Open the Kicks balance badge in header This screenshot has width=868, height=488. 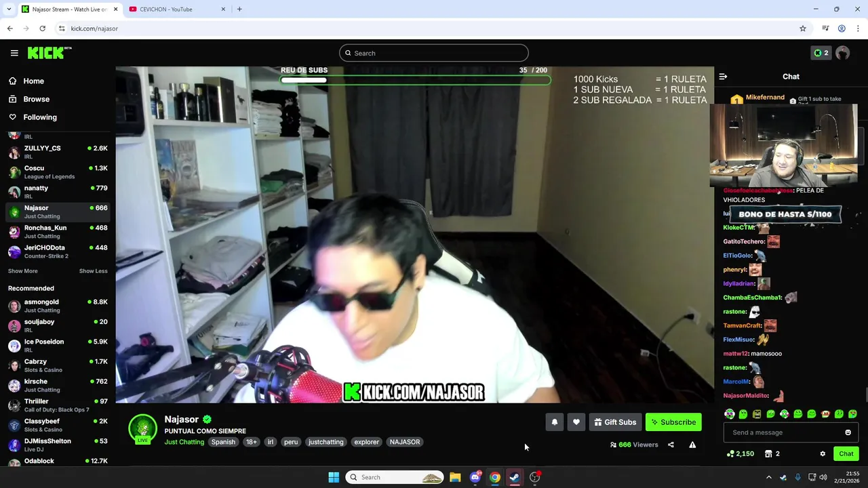tap(821, 53)
